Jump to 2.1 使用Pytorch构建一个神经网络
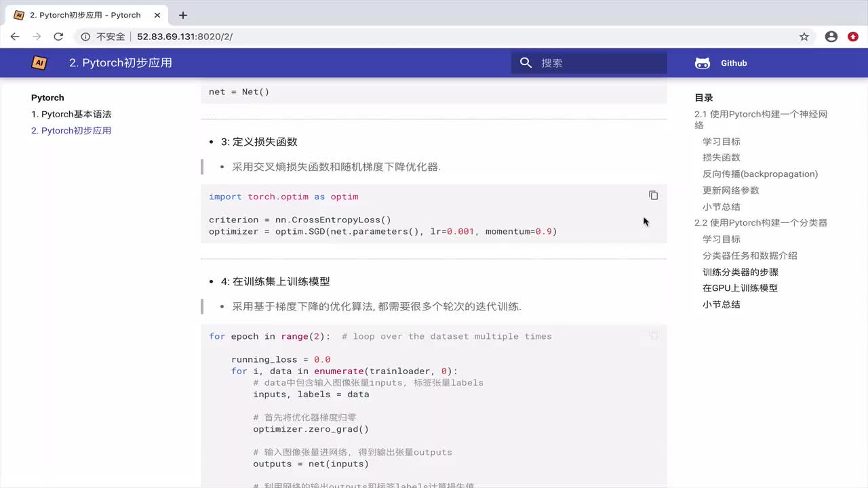Image resolution: width=868 pixels, height=488 pixels. (x=761, y=119)
